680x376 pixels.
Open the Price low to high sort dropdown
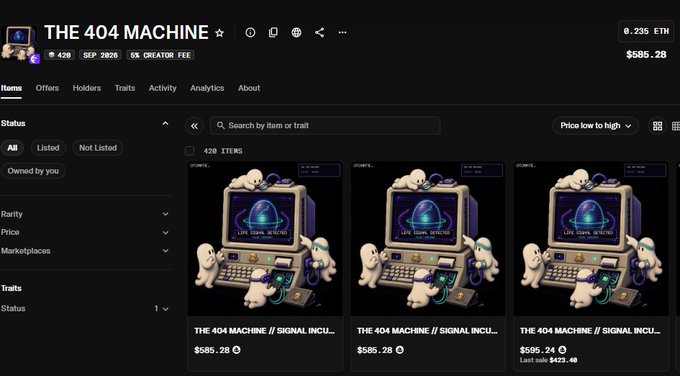point(595,126)
